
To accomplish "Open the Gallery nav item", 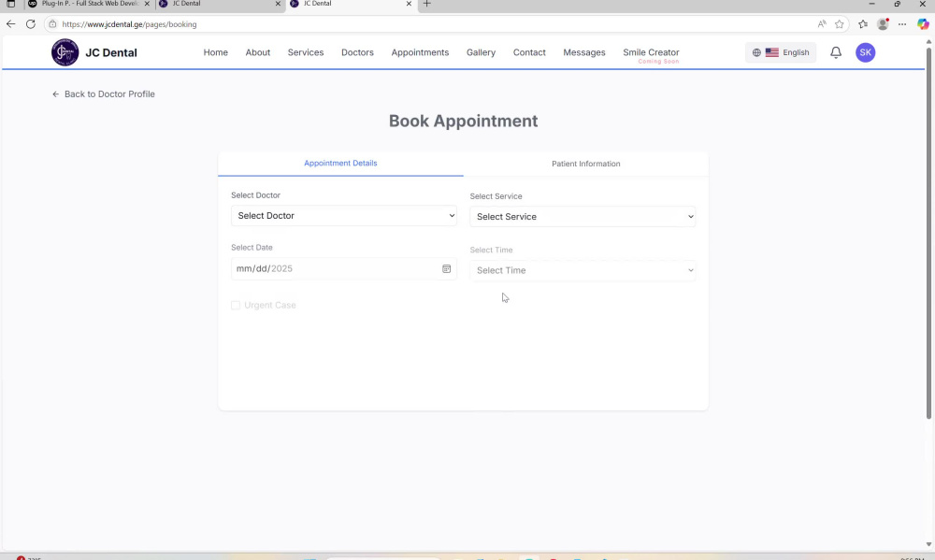I will pyautogui.click(x=481, y=52).
